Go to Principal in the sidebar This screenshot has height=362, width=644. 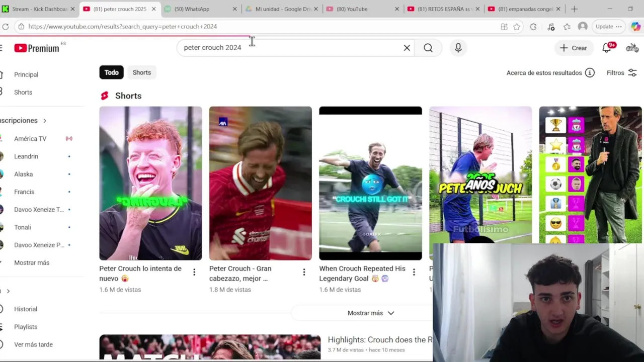pos(26,74)
